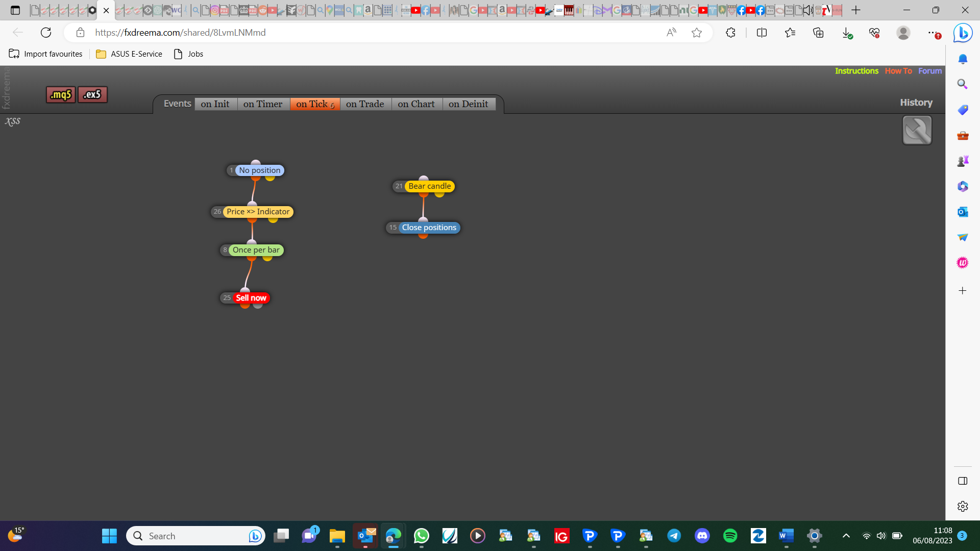Viewport: 980px width, 551px height.
Task: Open the on Deinit event tab
Action: coord(469,104)
